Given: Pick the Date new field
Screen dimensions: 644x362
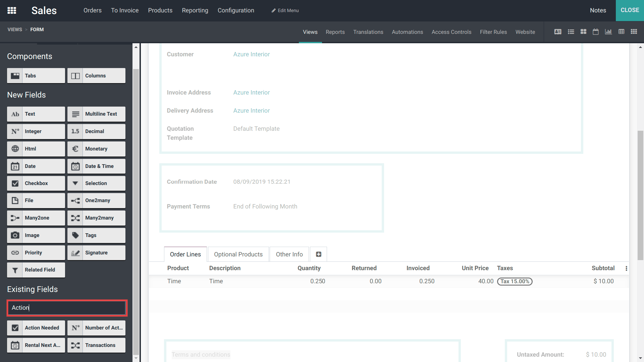Looking at the screenshot, I should 36,166.
